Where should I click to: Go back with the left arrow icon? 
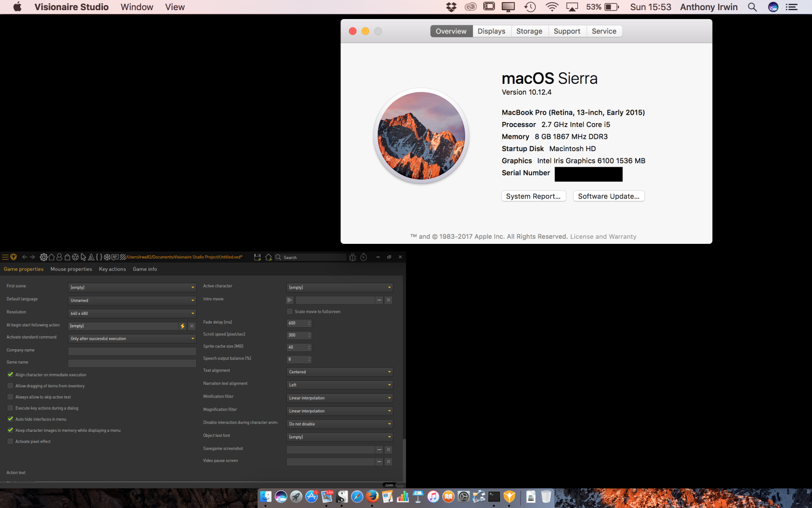tap(25, 257)
